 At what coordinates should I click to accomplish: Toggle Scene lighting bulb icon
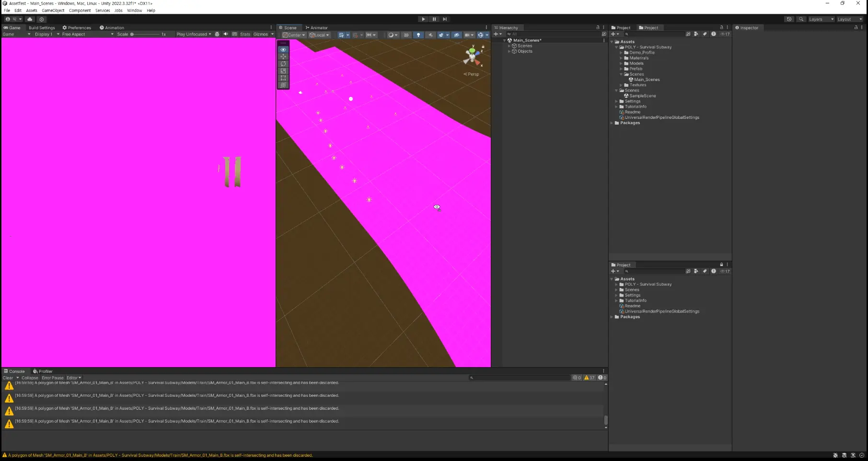[x=418, y=35]
